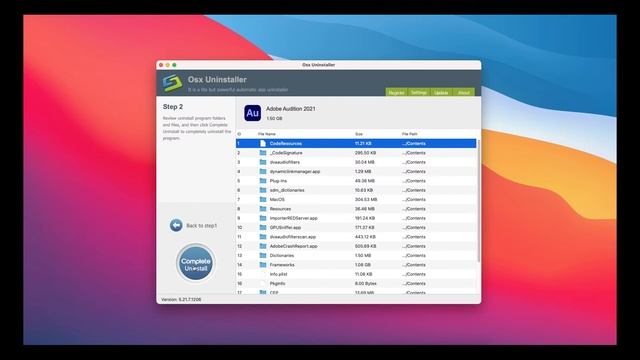Select the Resources file name

tap(280, 209)
